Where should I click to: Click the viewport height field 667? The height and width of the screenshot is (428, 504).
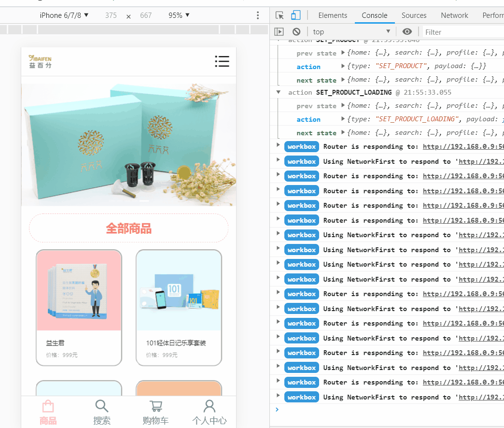tap(146, 15)
